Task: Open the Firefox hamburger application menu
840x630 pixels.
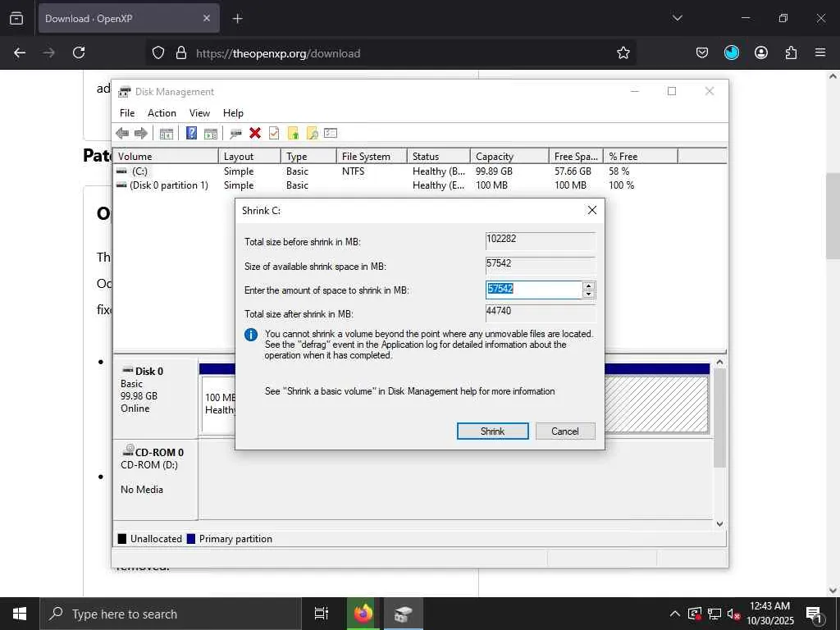Action: [x=820, y=52]
